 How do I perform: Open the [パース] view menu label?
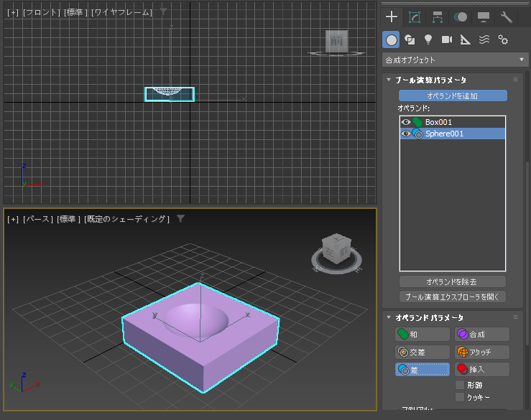click(x=38, y=219)
